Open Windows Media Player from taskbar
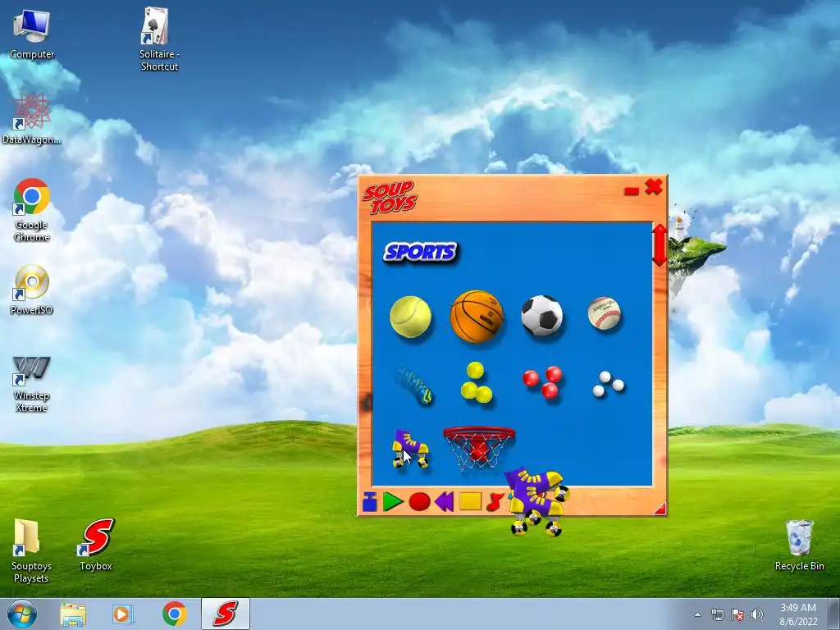The width and height of the screenshot is (840, 630). click(x=123, y=614)
